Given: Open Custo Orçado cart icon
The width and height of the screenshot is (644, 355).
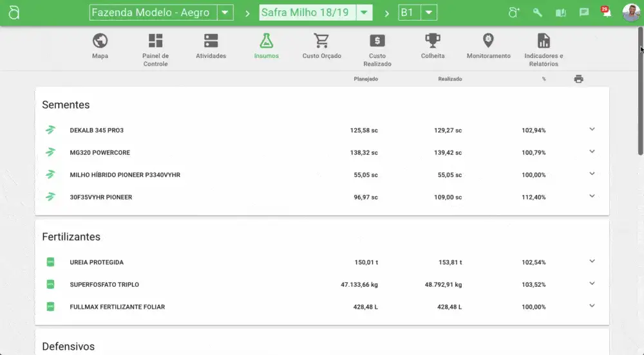Looking at the screenshot, I should click(321, 42).
